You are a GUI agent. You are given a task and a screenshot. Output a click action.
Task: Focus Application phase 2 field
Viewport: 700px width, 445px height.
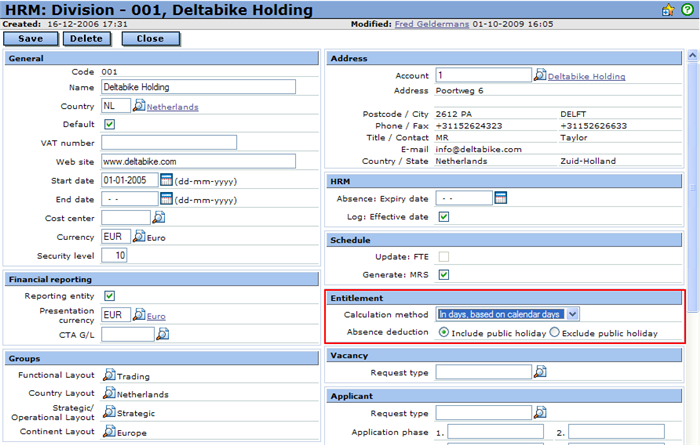(616, 432)
